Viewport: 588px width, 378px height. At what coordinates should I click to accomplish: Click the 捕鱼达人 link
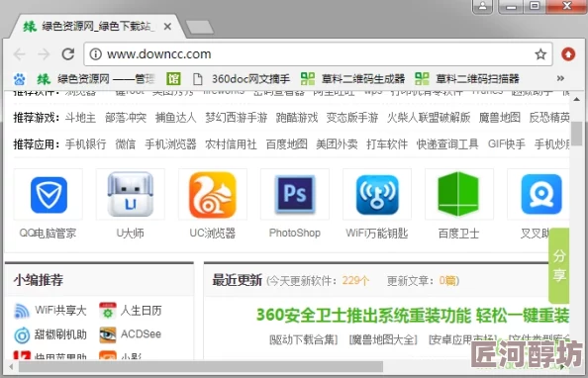tap(176, 118)
